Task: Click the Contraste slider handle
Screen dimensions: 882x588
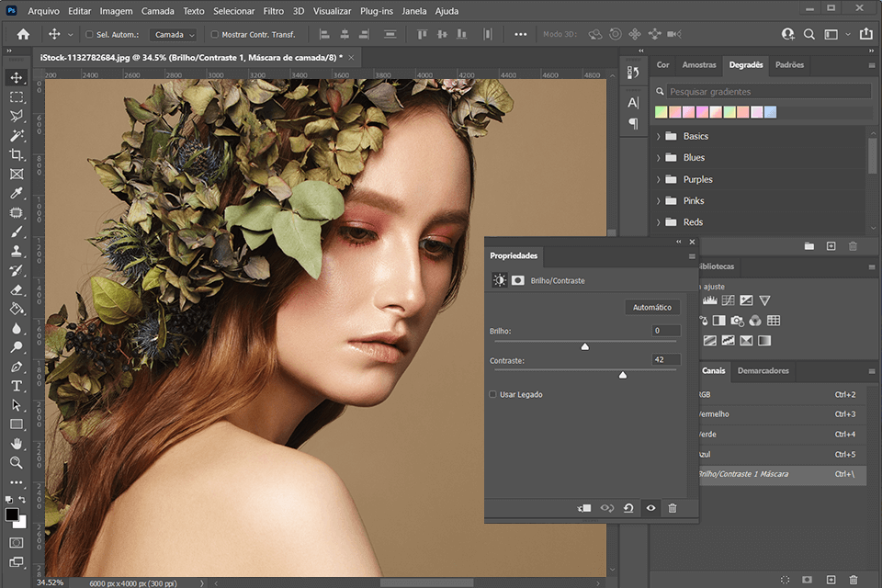Action: (622, 375)
